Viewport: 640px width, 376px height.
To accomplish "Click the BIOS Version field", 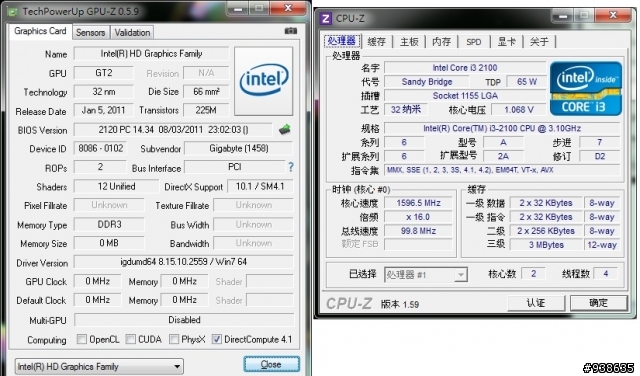I will [x=173, y=129].
